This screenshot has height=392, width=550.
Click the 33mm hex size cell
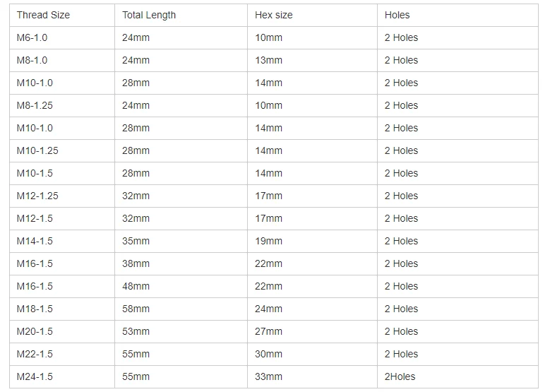pos(268,376)
